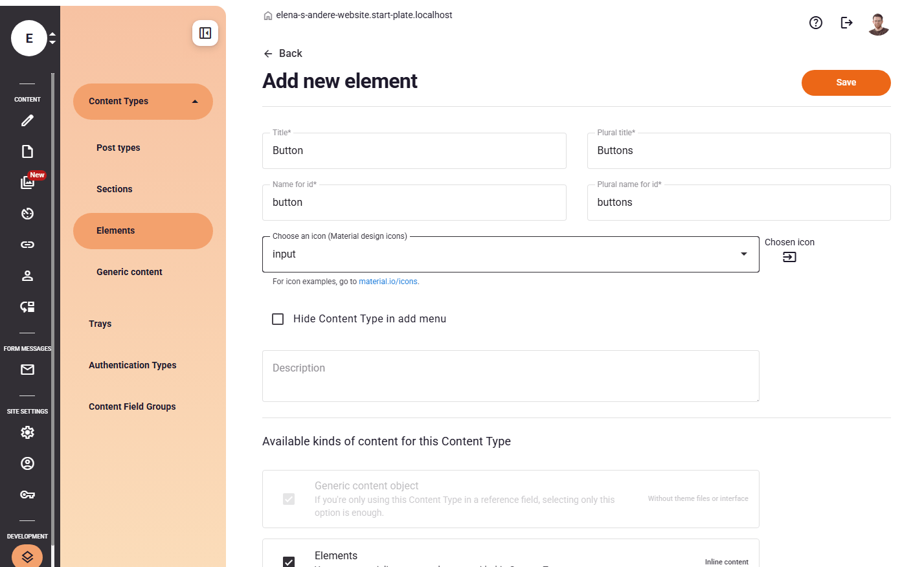Open the pages document icon
Screen dimensions: 924x567
27,151
